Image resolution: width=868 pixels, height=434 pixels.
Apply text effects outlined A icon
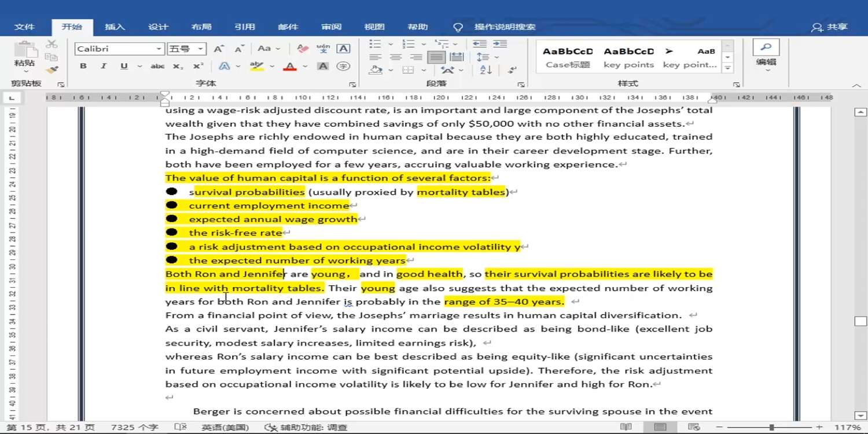click(x=224, y=67)
